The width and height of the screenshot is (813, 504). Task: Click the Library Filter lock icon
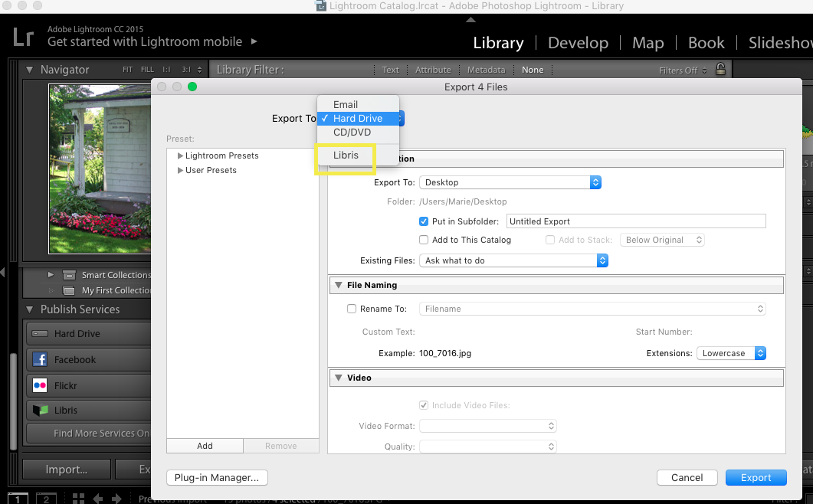click(720, 70)
